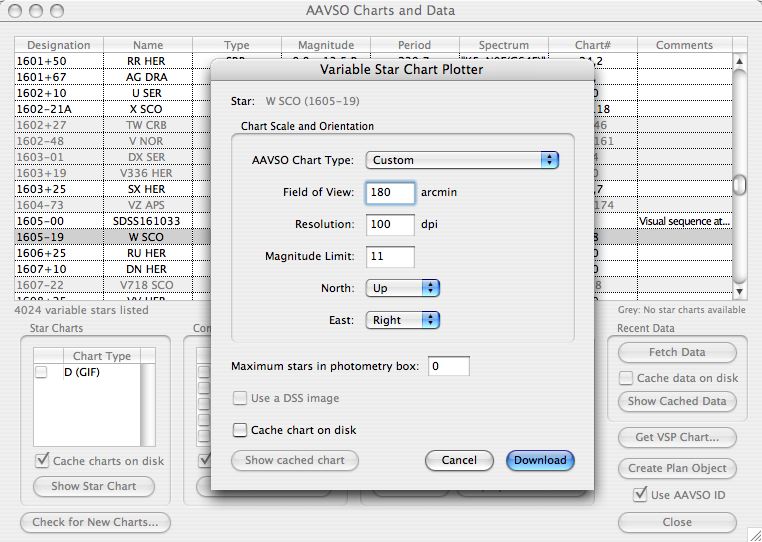
Task: Click the Close button in main window
Action: pyautogui.click(x=677, y=522)
